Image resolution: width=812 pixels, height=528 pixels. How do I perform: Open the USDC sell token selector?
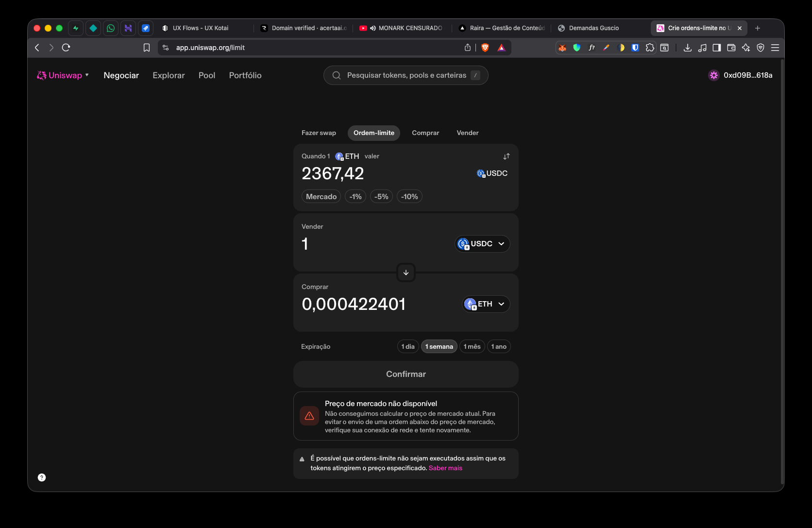tap(482, 244)
